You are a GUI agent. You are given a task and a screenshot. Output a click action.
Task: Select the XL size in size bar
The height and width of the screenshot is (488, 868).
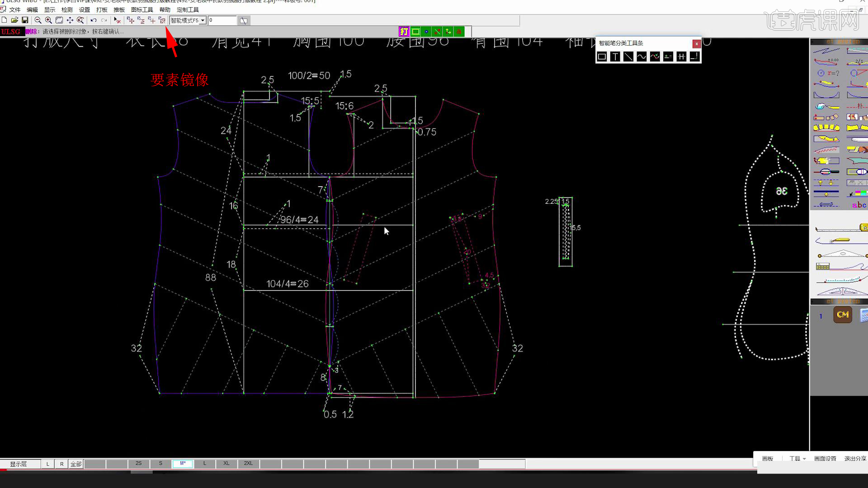tap(226, 464)
